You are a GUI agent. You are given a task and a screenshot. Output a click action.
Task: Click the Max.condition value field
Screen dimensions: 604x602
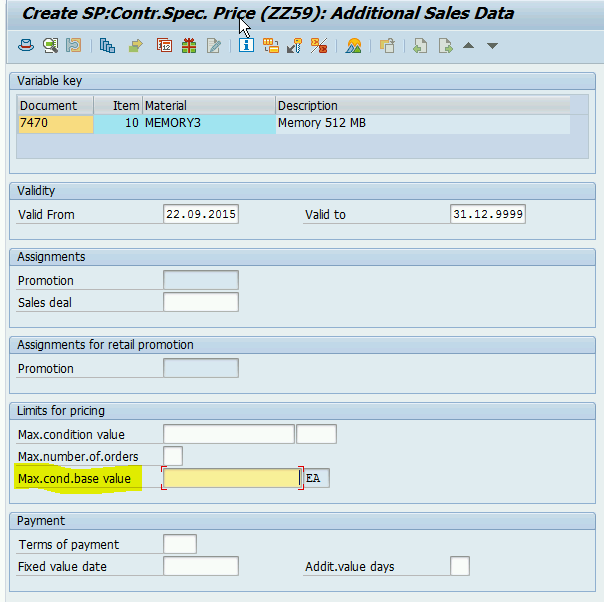tap(228, 434)
